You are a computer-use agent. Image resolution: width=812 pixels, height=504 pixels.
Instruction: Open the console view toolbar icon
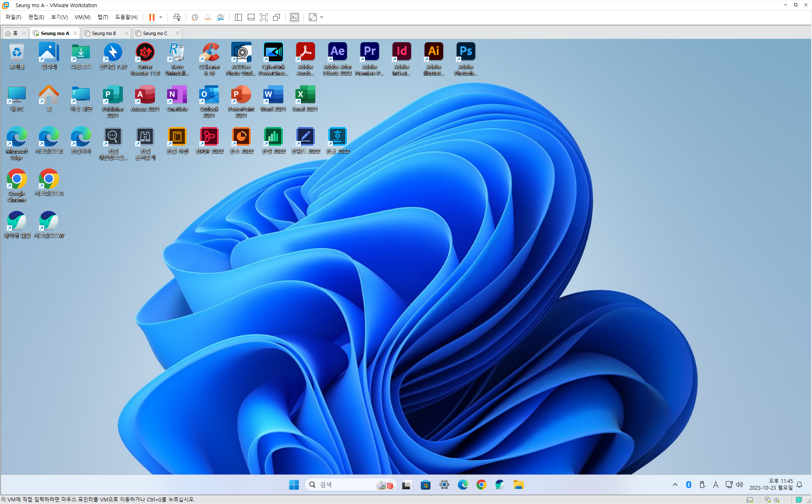coord(295,17)
